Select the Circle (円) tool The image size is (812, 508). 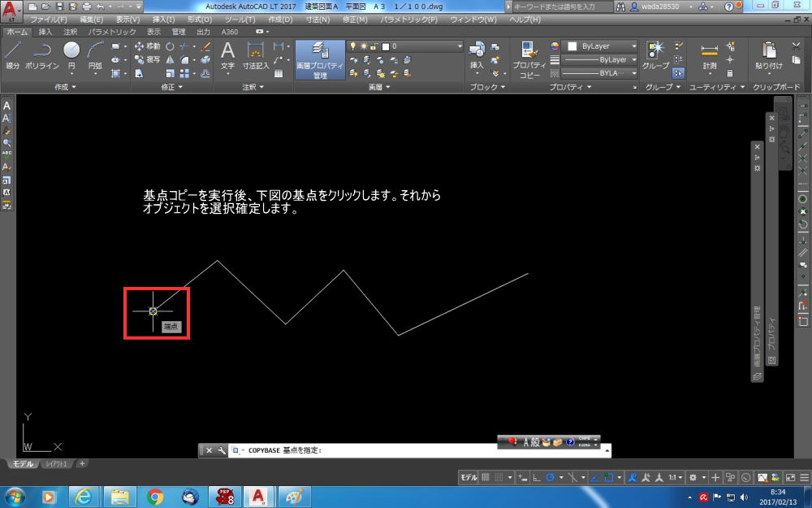(71, 56)
